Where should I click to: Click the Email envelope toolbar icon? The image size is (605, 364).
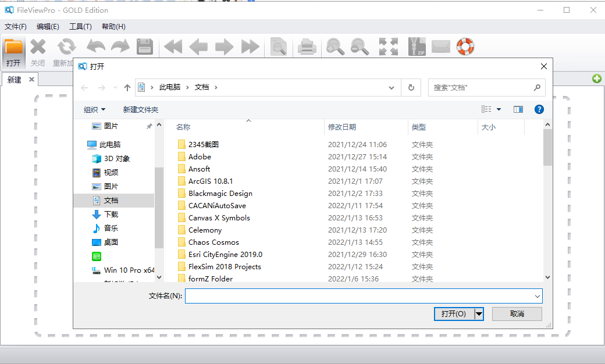click(x=440, y=47)
